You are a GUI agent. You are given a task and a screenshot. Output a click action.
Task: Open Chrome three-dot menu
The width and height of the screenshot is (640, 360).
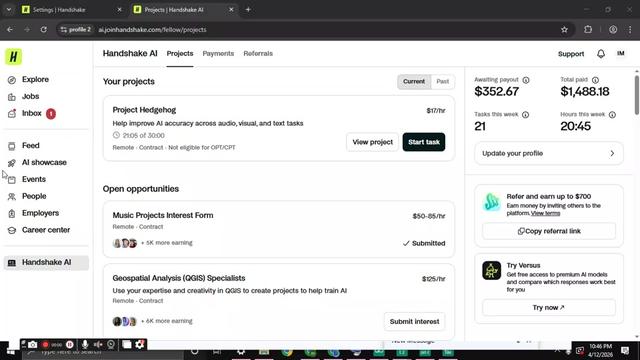pos(630,29)
